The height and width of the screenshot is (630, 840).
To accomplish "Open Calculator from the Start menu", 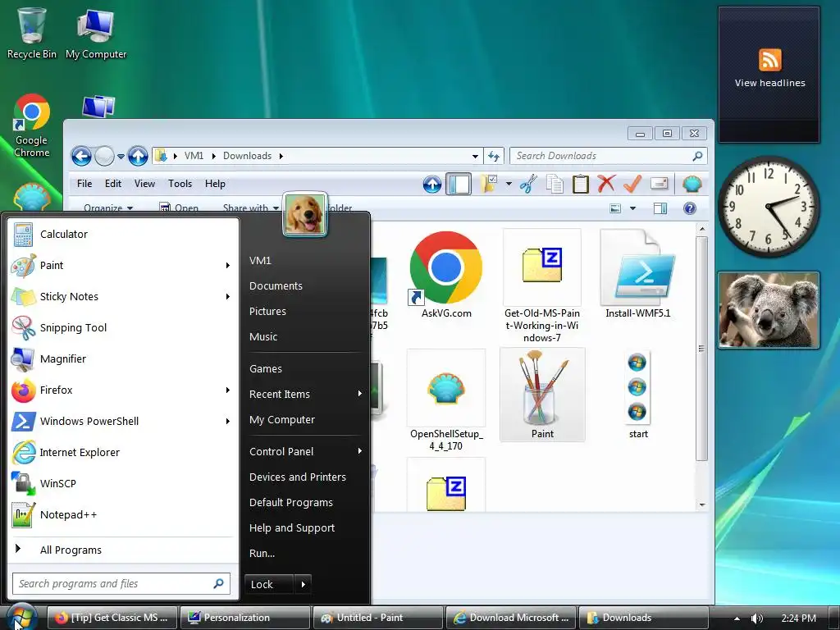I will (x=123, y=234).
